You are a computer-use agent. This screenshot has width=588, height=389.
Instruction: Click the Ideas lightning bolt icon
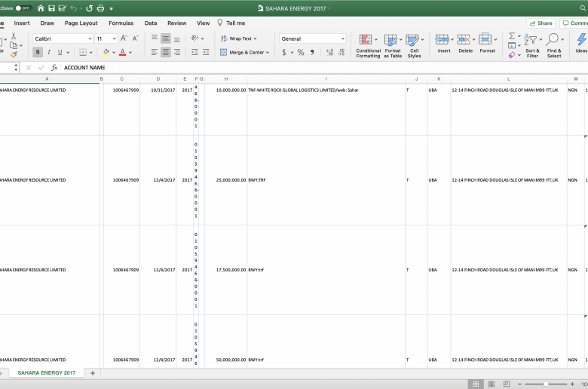[581, 39]
